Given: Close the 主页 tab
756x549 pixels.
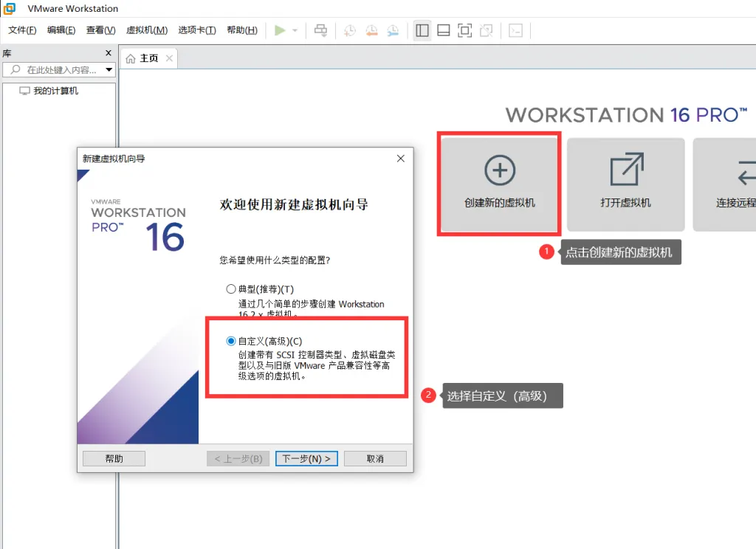Looking at the screenshot, I should (169, 58).
